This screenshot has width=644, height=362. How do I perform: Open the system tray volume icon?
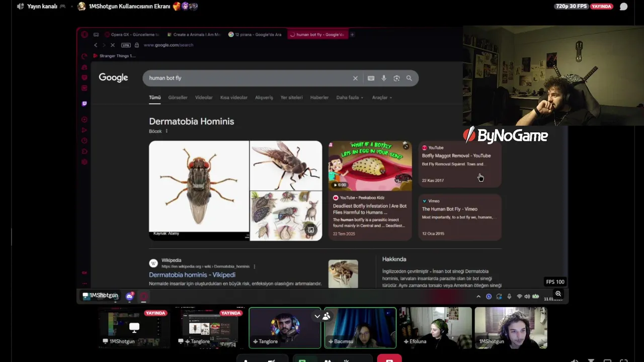click(527, 297)
